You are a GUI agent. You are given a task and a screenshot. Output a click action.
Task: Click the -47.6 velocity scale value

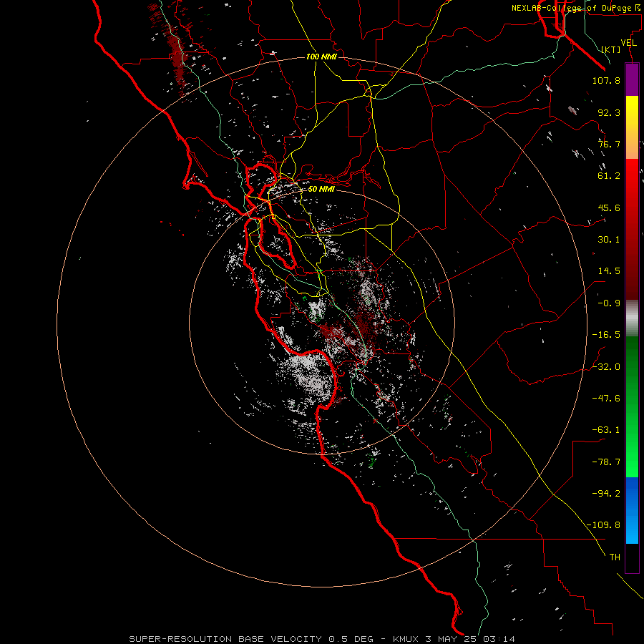click(606, 399)
